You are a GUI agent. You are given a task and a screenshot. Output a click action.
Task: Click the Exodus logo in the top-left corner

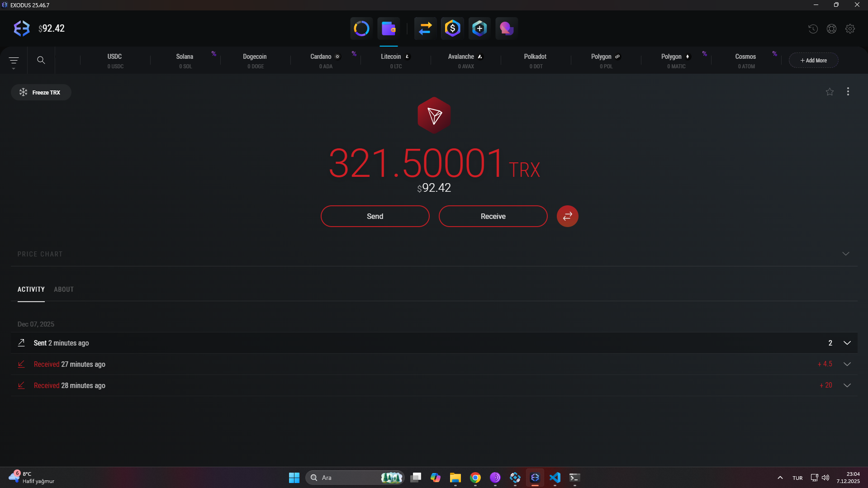point(22,28)
